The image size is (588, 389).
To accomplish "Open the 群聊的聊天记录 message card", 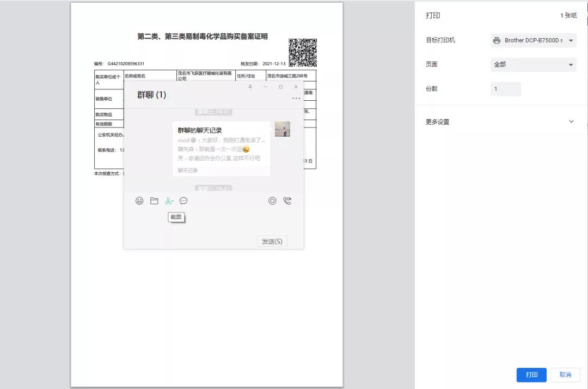I will point(221,148).
